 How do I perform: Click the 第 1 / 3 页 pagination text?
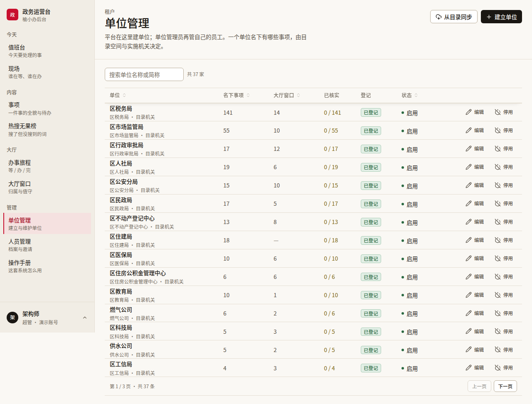click(x=120, y=386)
